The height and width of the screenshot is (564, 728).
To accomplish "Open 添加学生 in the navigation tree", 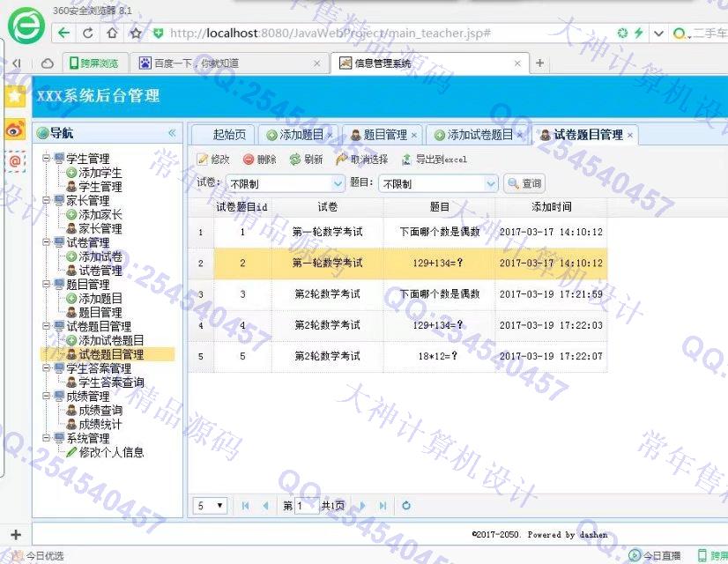I will [100, 173].
